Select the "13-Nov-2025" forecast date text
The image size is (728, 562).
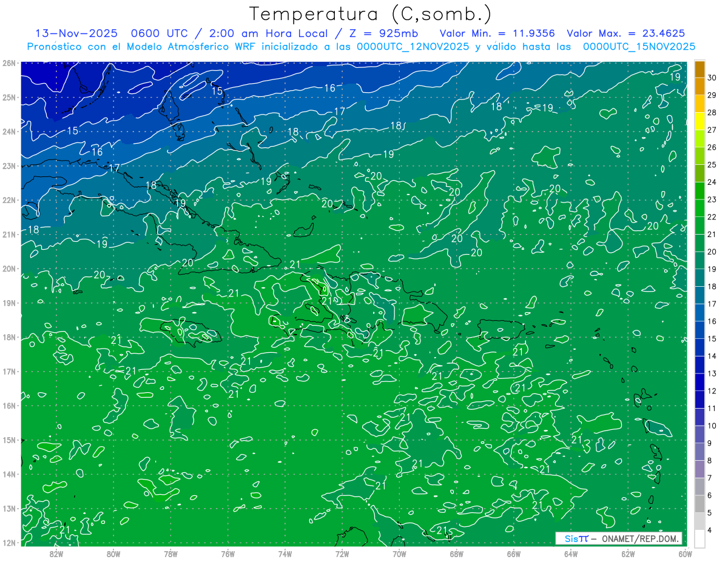[x=75, y=33]
